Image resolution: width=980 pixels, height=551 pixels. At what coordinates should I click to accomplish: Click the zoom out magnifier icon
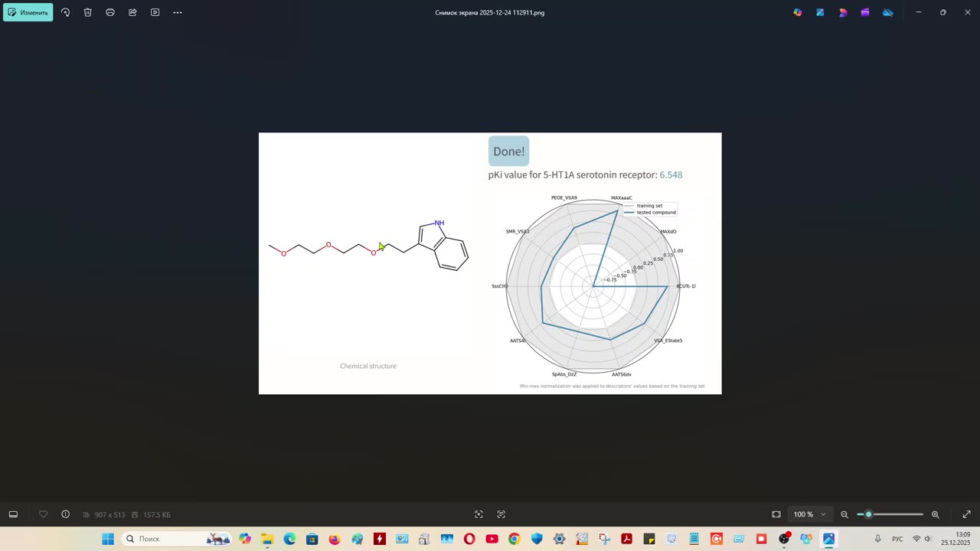tap(844, 514)
